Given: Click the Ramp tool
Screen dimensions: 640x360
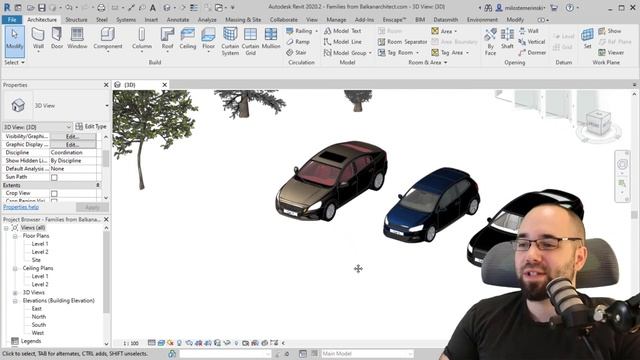Looking at the screenshot, I should (298, 42).
